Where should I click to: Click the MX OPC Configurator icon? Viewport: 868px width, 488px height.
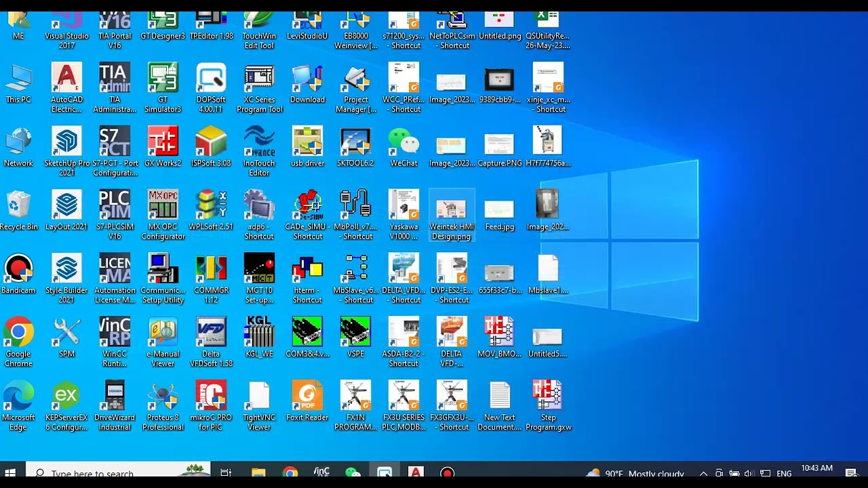[163, 216]
